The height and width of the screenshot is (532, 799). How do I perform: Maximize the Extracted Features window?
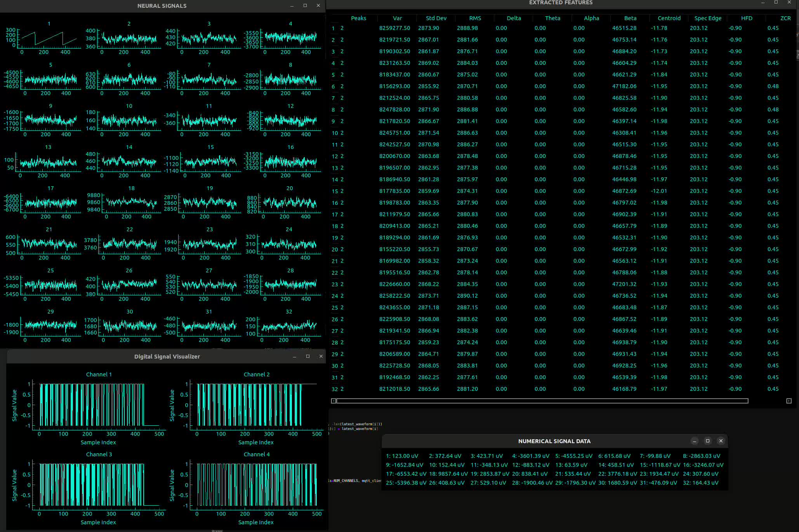776,2
